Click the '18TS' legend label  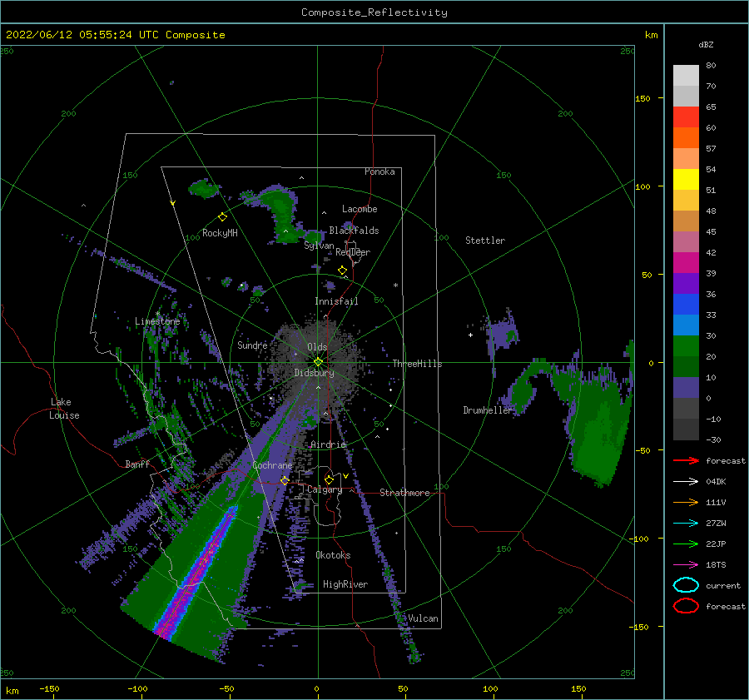(x=716, y=565)
